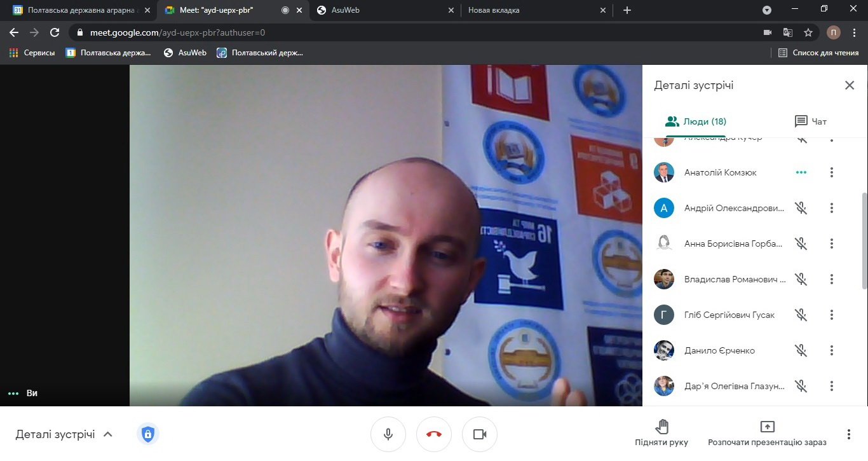
Task: Switch to Новая вкладка browser tab
Action: (536, 10)
